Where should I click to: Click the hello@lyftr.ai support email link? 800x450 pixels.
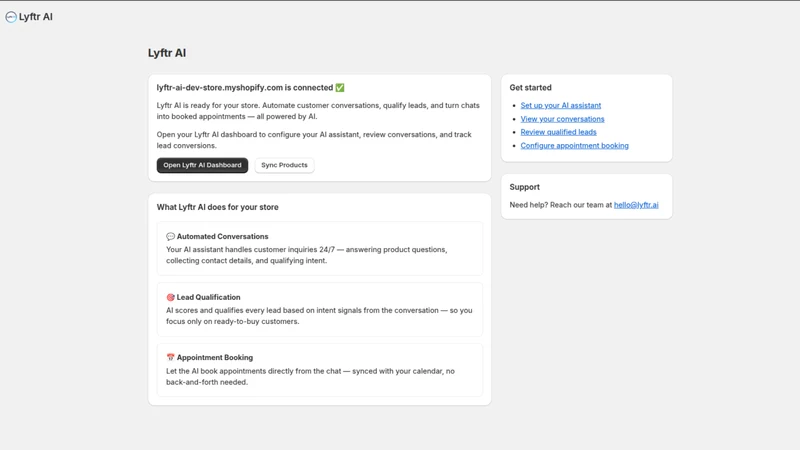coord(636,205)
